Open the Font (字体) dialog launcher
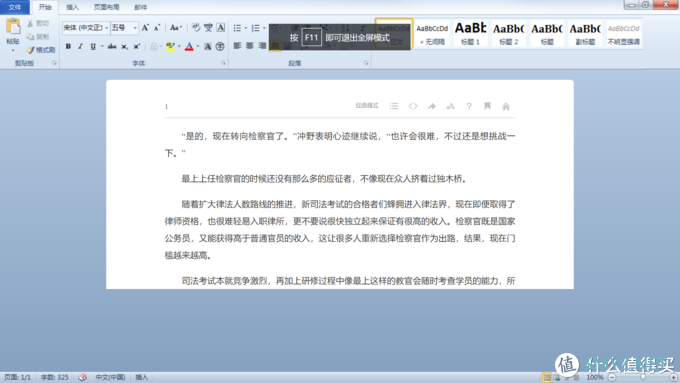680x383 pixels. point(223,63)
